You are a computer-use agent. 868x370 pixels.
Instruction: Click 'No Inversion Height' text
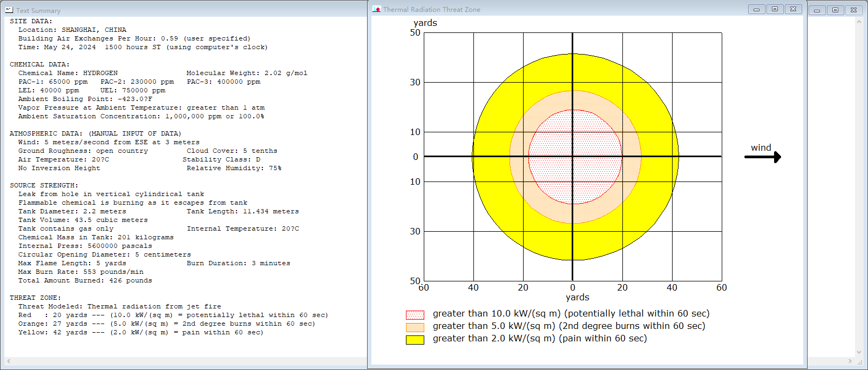[59, 168]
